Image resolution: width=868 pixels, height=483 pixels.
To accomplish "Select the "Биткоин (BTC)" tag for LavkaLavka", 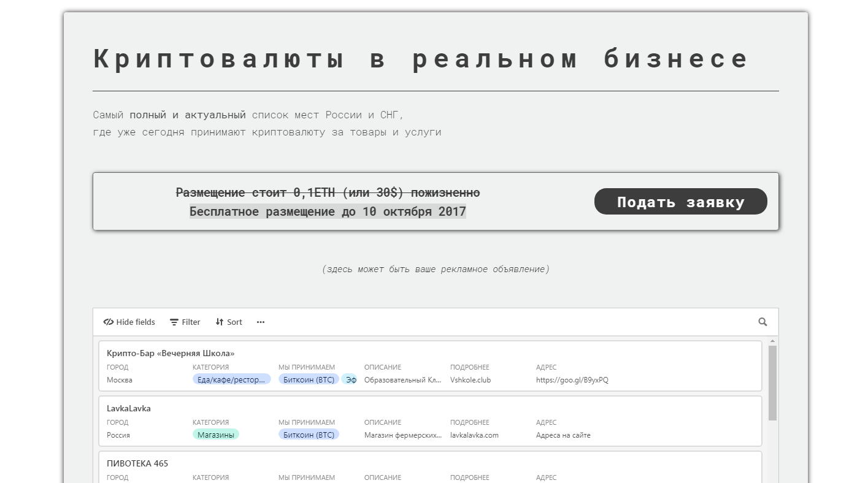I will pos(309,434).
